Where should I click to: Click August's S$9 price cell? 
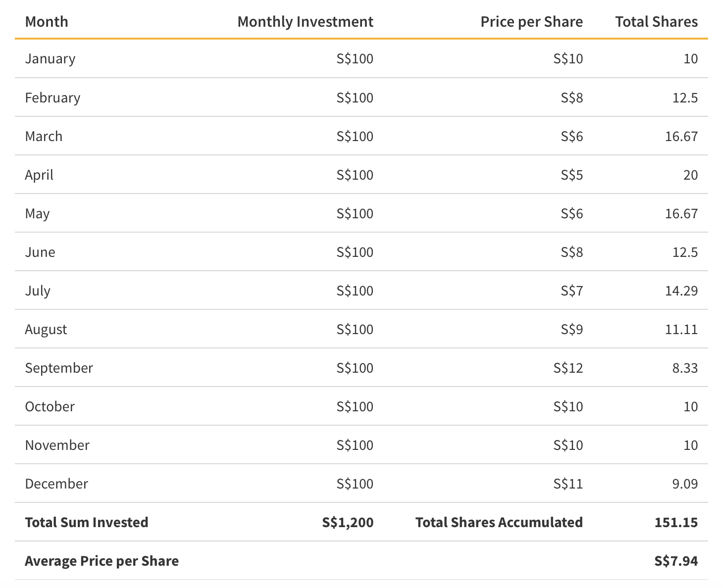tap(571, 329)
